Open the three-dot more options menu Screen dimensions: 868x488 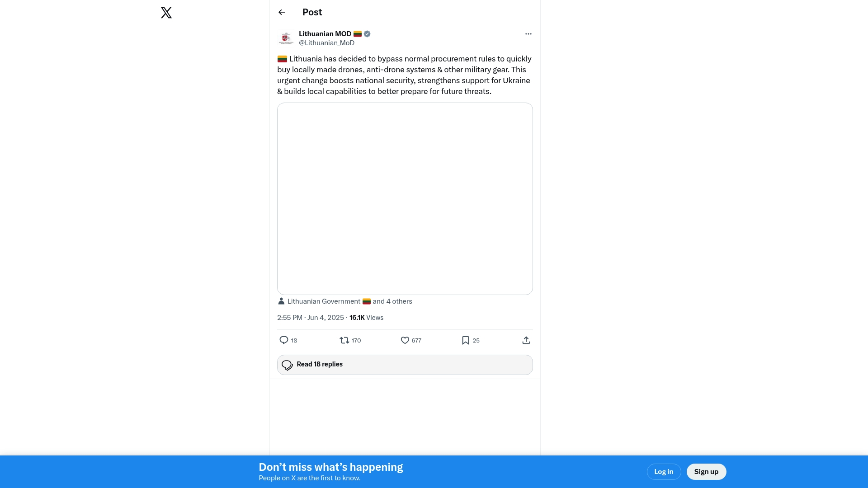click(528, 34)
